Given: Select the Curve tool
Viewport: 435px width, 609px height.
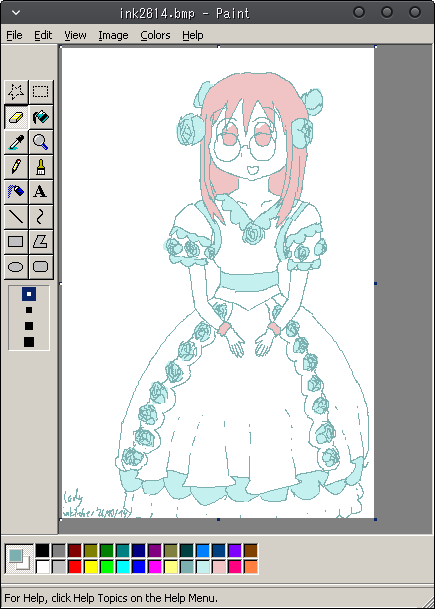Looking at the screenshot, I should 41,217.
